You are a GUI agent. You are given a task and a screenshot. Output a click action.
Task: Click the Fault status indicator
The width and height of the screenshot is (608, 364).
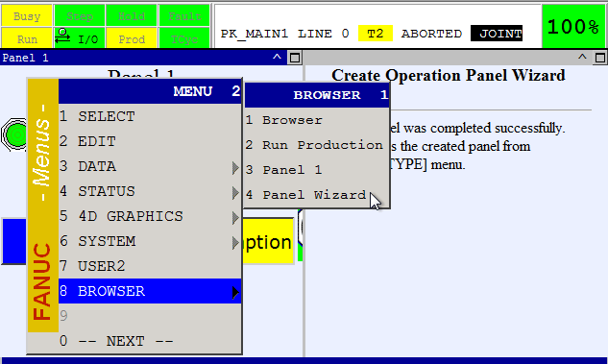coord(184,15)
